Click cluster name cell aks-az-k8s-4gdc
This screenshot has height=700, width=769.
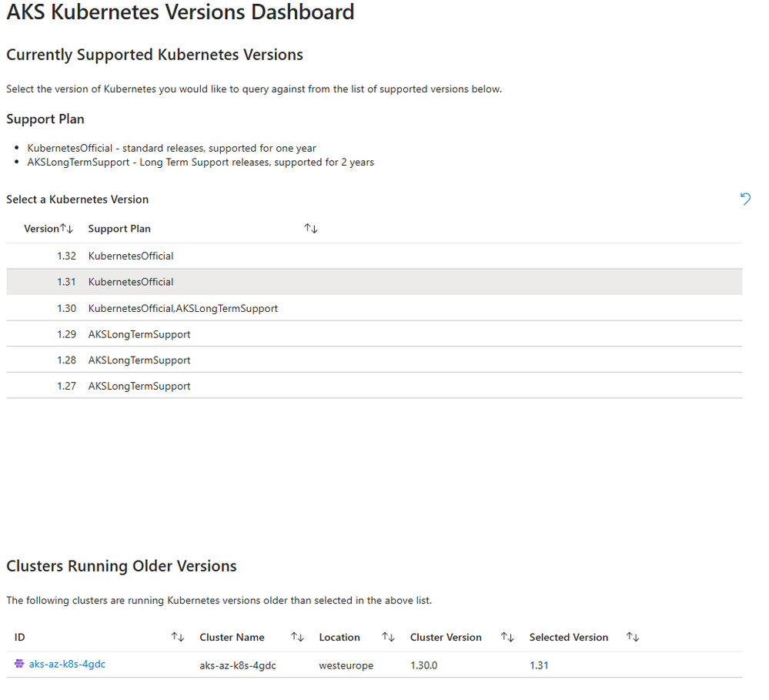point(238,665)
